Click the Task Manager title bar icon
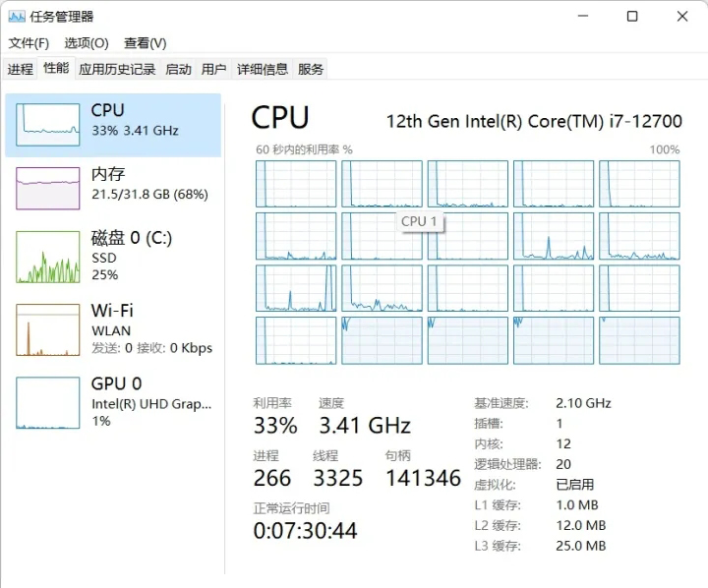708x588 pixels. pos(17,17)
